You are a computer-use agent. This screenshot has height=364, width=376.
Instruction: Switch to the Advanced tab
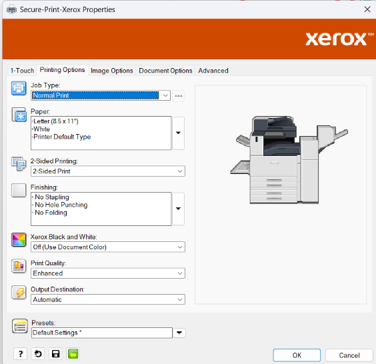coord(213,71)
